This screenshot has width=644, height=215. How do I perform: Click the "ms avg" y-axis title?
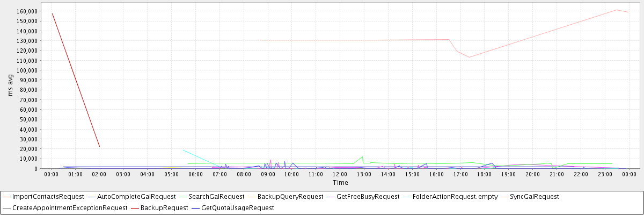(x=10, y=84)
